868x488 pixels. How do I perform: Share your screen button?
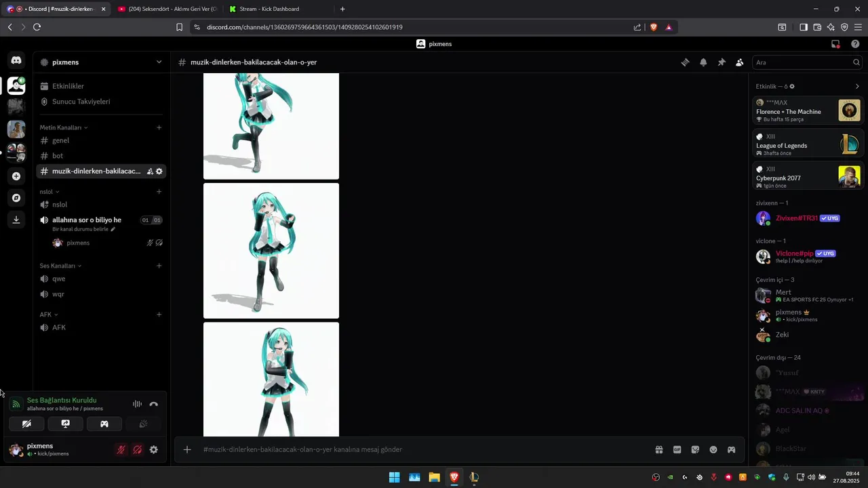66,424
